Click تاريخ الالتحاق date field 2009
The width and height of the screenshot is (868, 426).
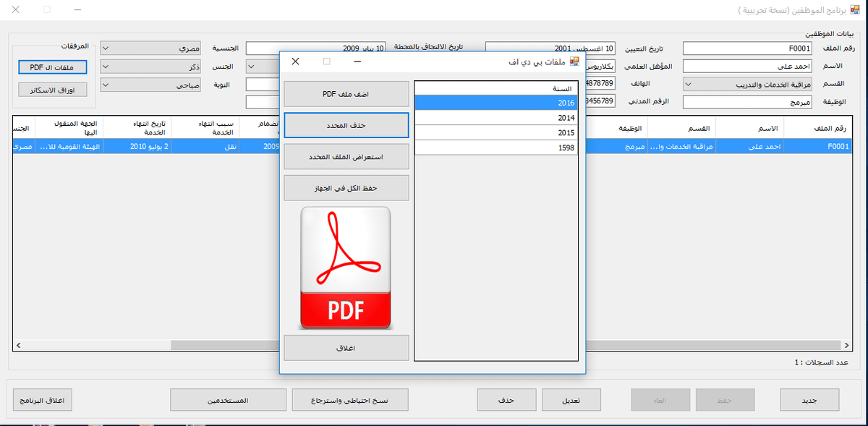316,48
